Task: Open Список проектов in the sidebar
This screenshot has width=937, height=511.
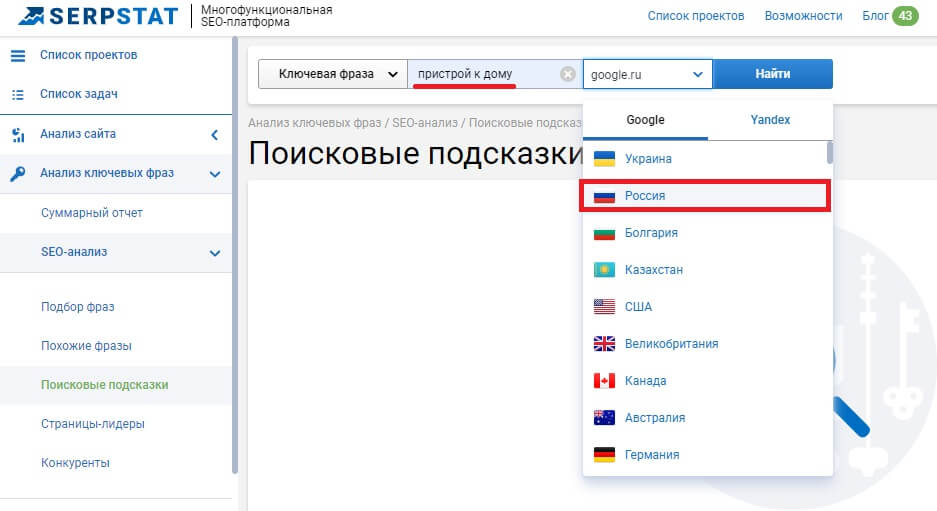Action: coord(88,55)
